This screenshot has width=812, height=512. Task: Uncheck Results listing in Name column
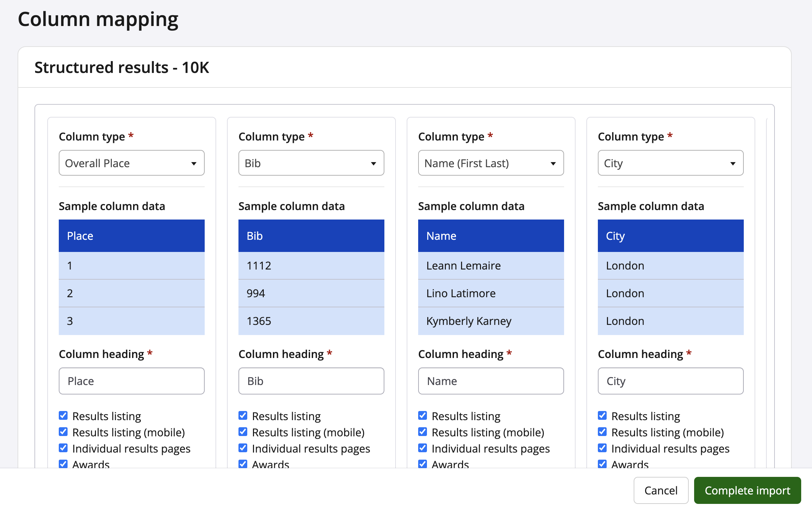423,416
